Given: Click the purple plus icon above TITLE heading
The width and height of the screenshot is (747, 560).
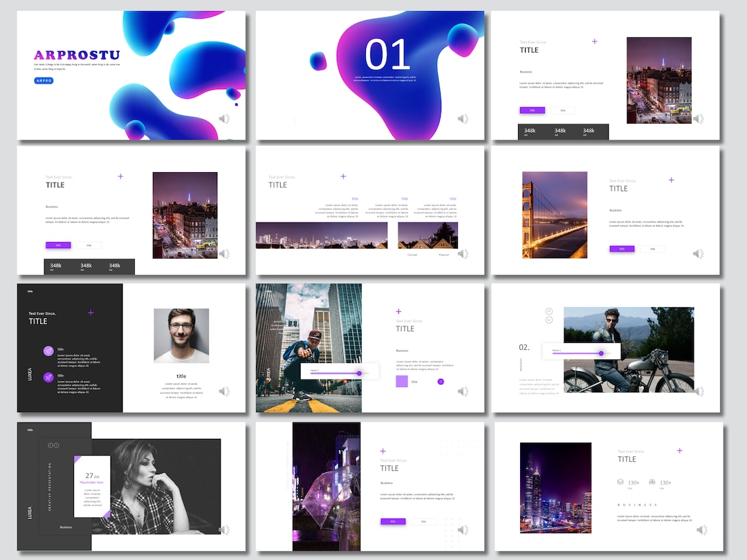Looking at the screenshot, I should (594, 41).
